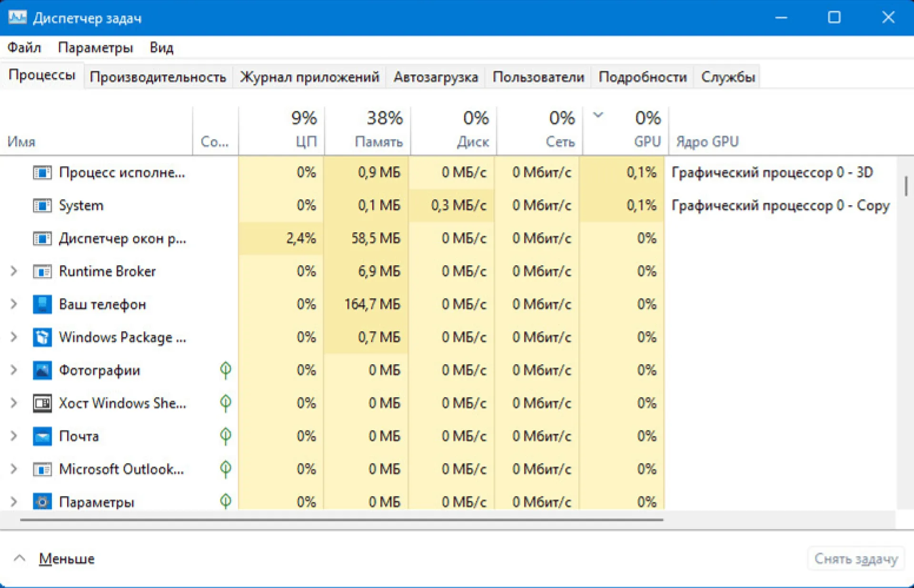Click the Фотографии process icon

click(42, 370)
